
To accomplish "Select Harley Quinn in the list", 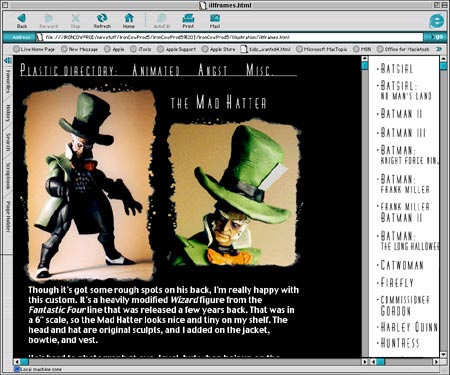I will (x=409, y=327).
